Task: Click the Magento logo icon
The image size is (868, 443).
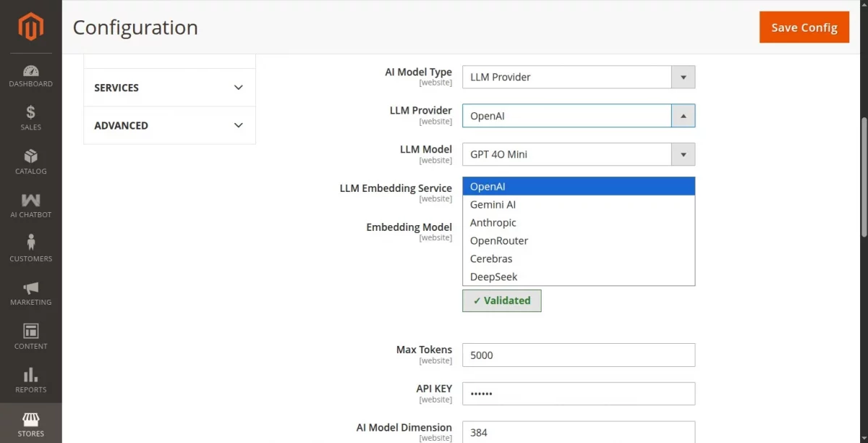Action: click(x=30, y=27)
